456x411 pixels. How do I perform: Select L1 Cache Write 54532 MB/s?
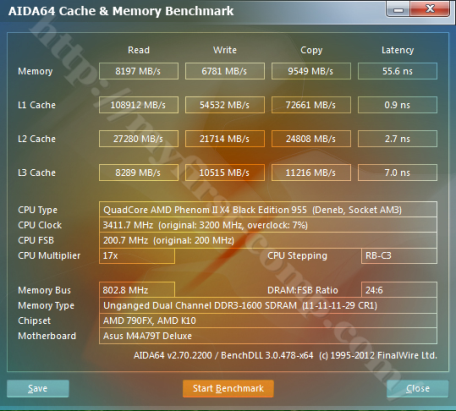click(x=225, y=105)
